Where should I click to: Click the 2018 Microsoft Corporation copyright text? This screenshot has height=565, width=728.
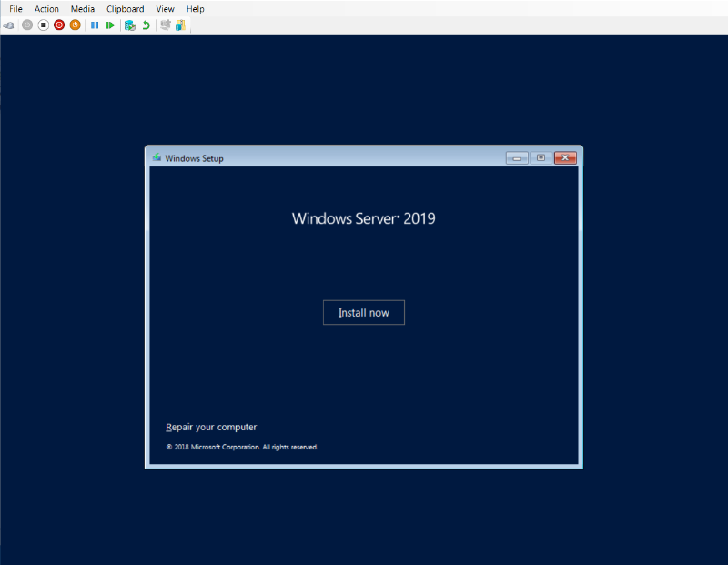point(242,447)
